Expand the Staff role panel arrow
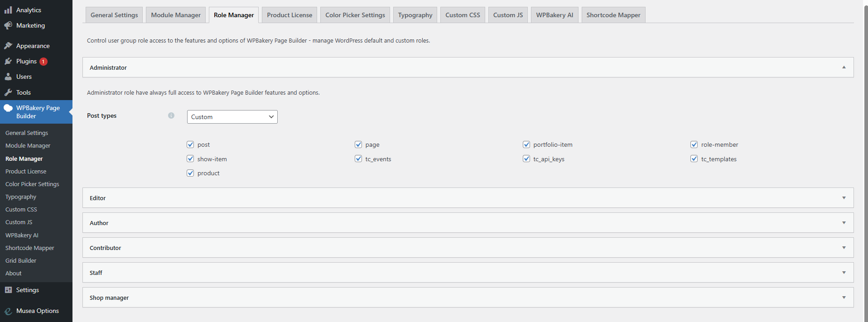Image resolution: width=868 pixels, height=322 pixels. [x=844, y=273]
